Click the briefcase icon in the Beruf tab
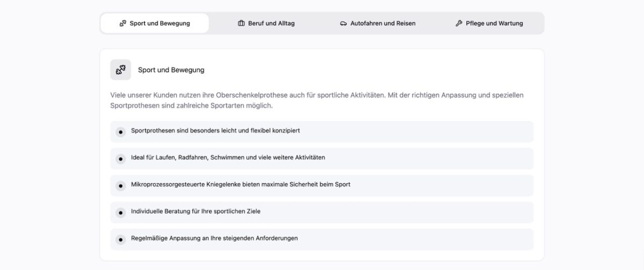This screenshot has width=644, height=270. pyautogui.click(x=241, y=24)
